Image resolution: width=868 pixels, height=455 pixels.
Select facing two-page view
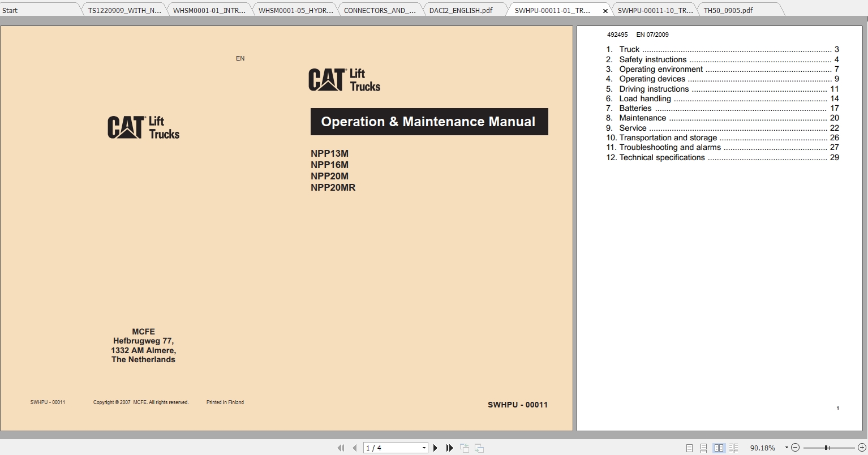coord(719,448)
